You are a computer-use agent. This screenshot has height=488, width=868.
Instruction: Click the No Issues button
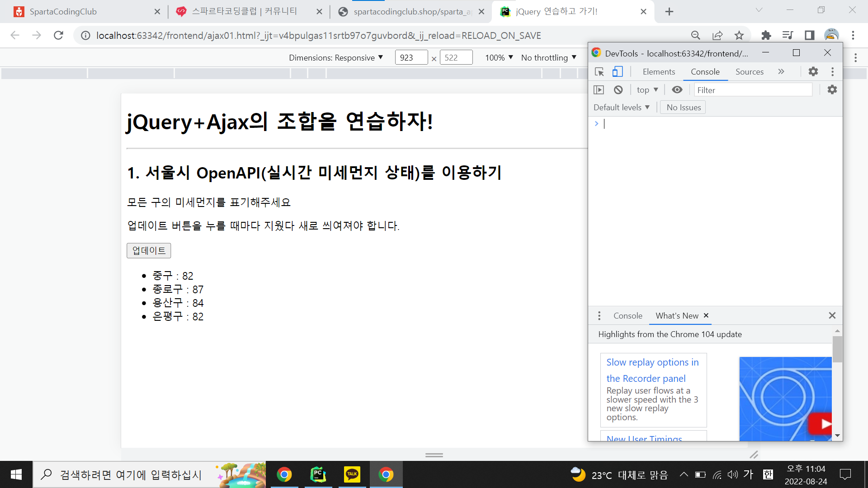(683, 108)
